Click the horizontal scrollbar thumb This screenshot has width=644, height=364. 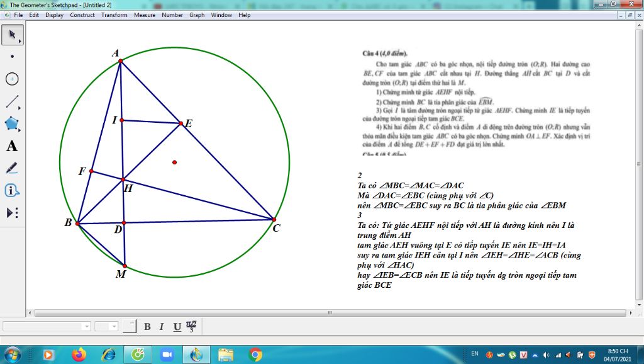tap(330, 313)
